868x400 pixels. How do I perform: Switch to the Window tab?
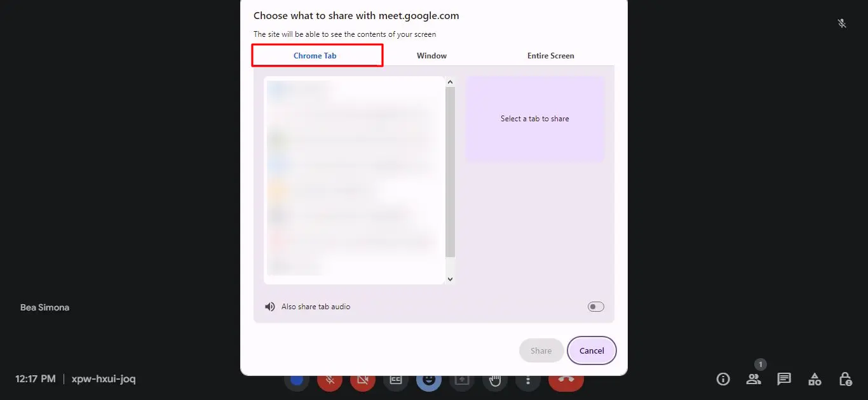tap(431, 56)
